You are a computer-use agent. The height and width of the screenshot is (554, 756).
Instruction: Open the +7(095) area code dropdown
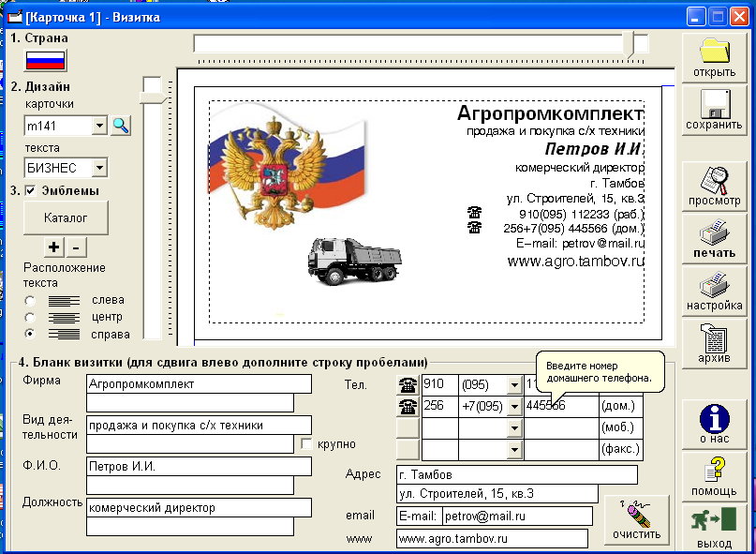pyautogui.click(x=515, y=406)
